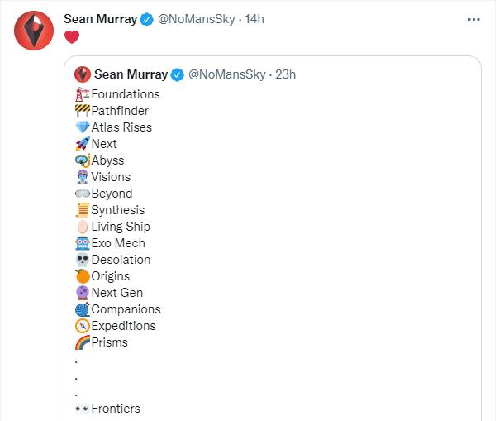504x421 pixels.
Task: Click the Sean Murray display name in header
Action: 100,19
